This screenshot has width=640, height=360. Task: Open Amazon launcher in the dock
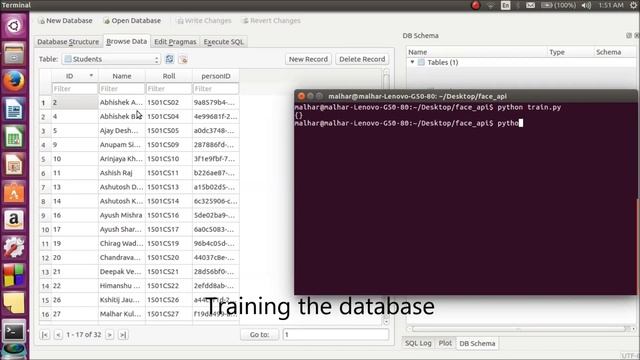pos(14,220)
